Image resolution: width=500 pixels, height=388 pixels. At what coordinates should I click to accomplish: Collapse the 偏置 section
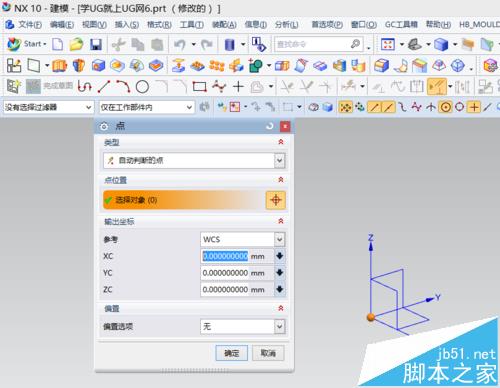click(x=281, y=308)
